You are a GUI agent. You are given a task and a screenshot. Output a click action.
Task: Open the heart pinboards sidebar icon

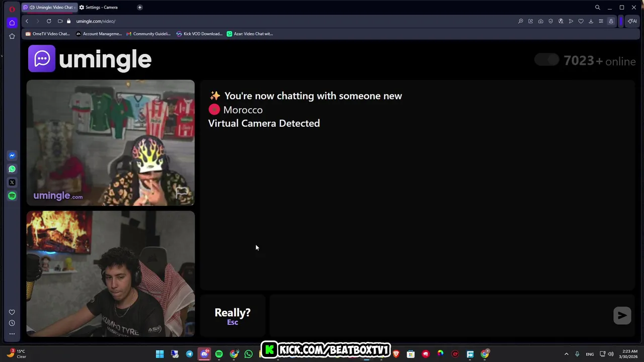click(12, 312)
